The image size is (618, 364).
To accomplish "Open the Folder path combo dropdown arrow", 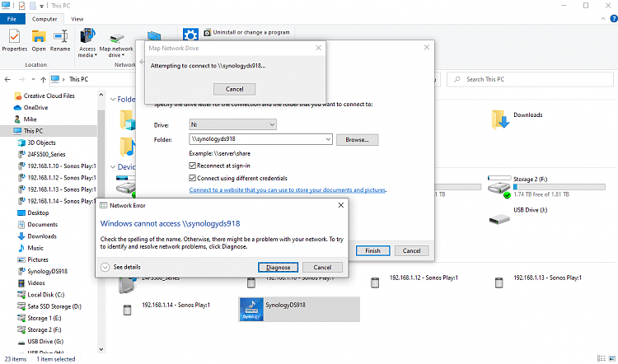I will 328,139.
